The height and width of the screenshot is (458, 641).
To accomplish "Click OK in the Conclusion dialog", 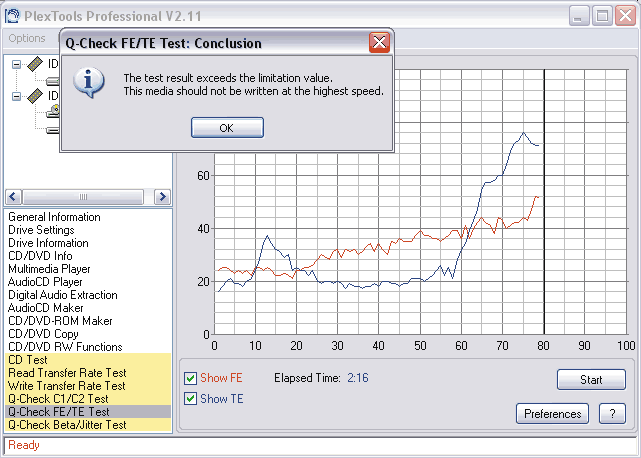I will pyautogui.click(x=227, y=128).
